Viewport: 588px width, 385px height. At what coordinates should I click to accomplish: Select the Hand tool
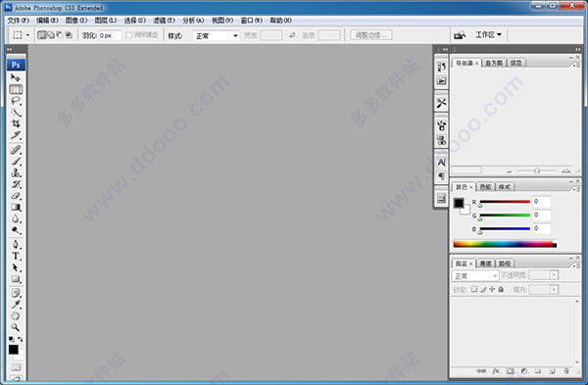coord(16,316)
